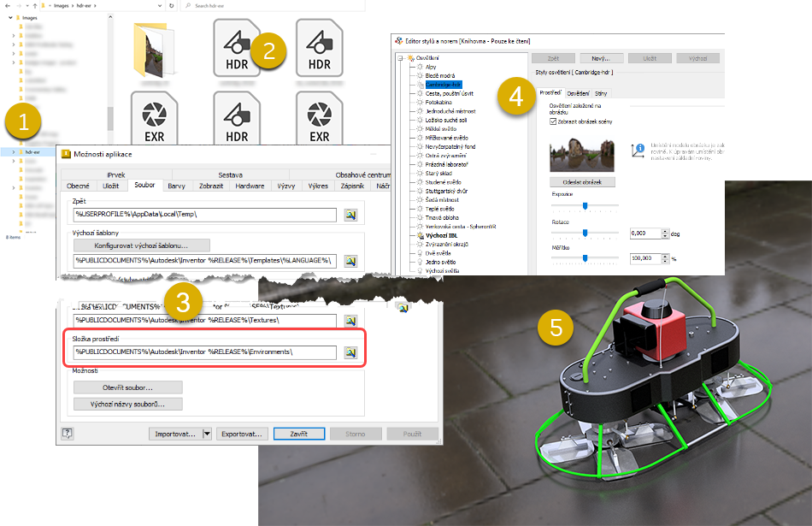
Task: Click Výchozí názvy souborů button
Action: 128,404
